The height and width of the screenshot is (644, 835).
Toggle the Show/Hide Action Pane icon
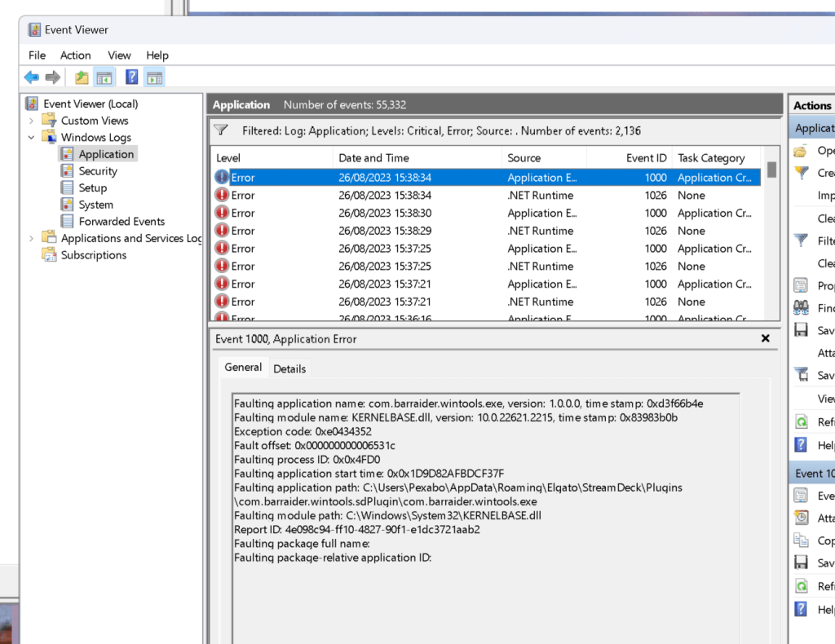(155, 77)
